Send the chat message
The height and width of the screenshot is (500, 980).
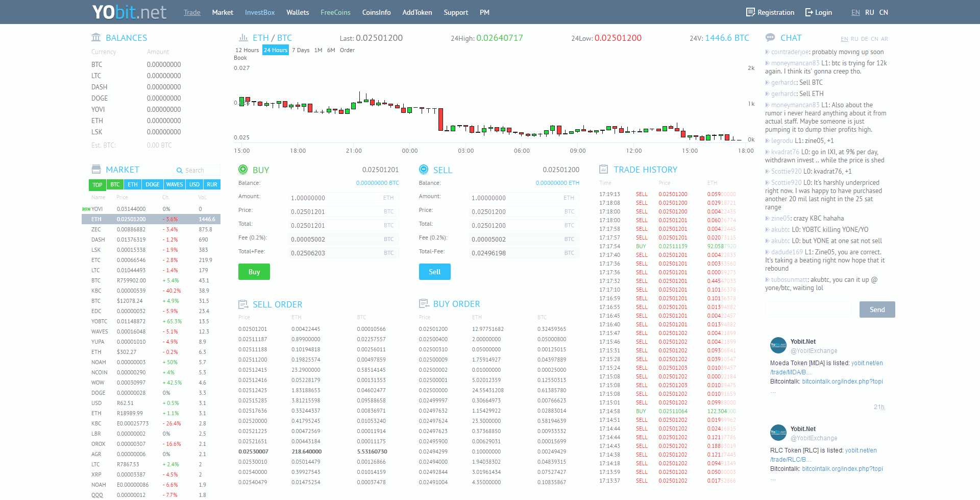(877, 309)
